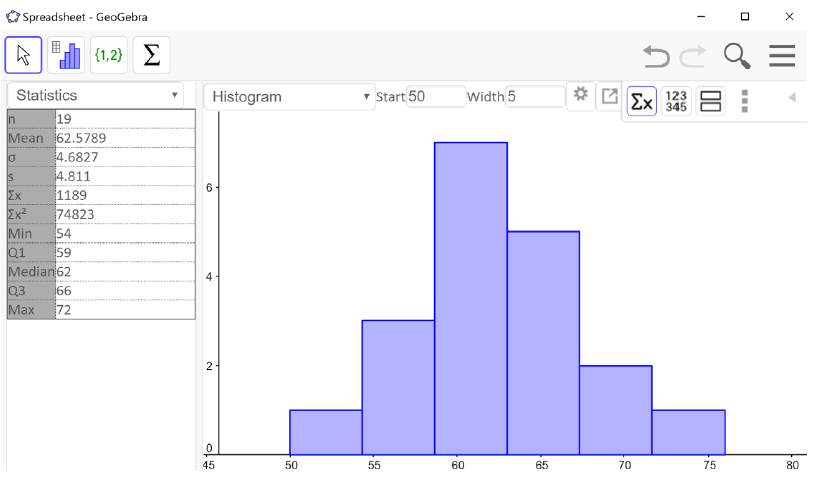Select the Σx value 1189
This screenshot has height=479, width=823.
tap(71, 195)
